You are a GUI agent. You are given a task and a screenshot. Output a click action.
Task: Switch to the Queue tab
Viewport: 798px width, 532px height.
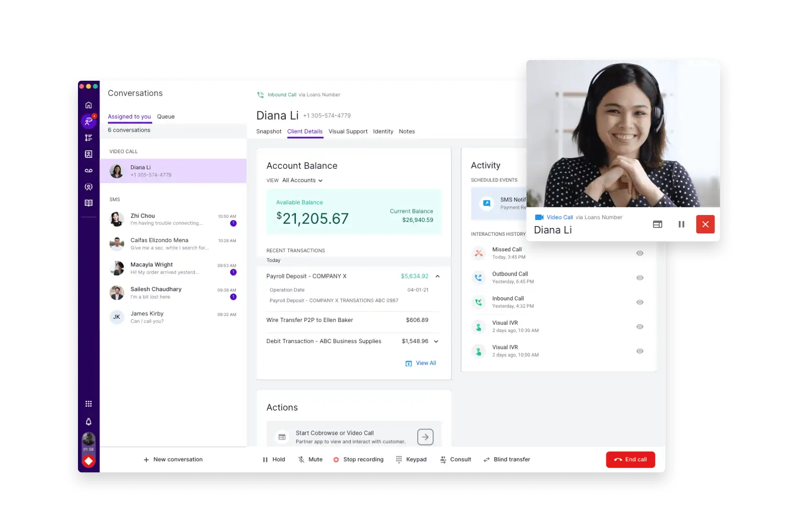pyautogui.click(x=166, y=116)
